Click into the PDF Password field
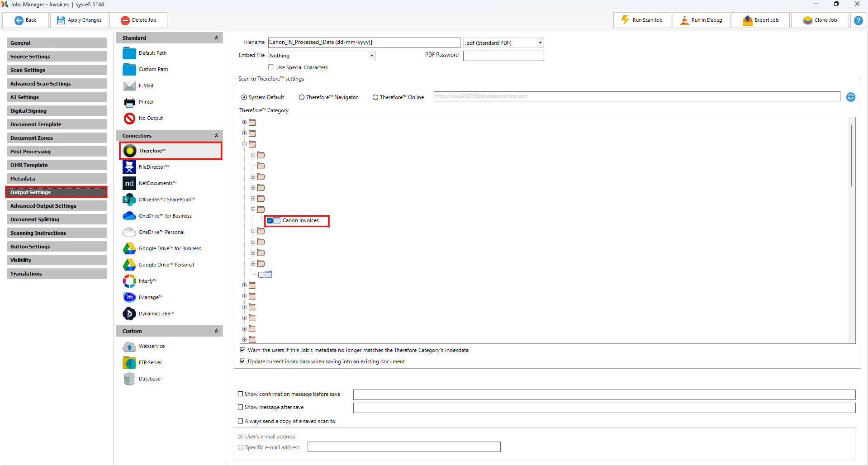The height and width of the screenshot is (466, 868). click(503, 56)
